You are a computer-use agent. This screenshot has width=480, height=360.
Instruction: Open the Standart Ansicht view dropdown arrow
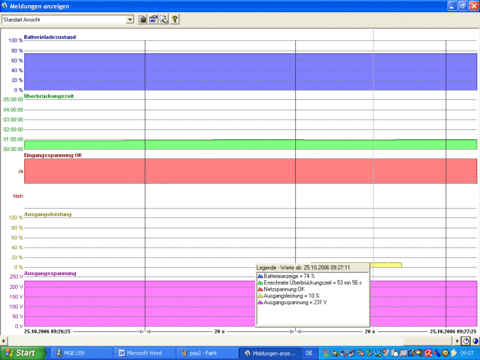point(130,20)
